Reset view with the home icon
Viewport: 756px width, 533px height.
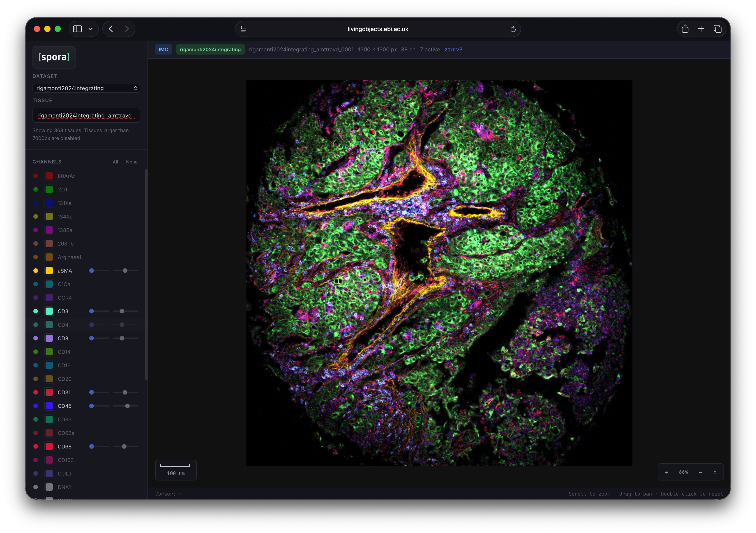pos(715,472)
